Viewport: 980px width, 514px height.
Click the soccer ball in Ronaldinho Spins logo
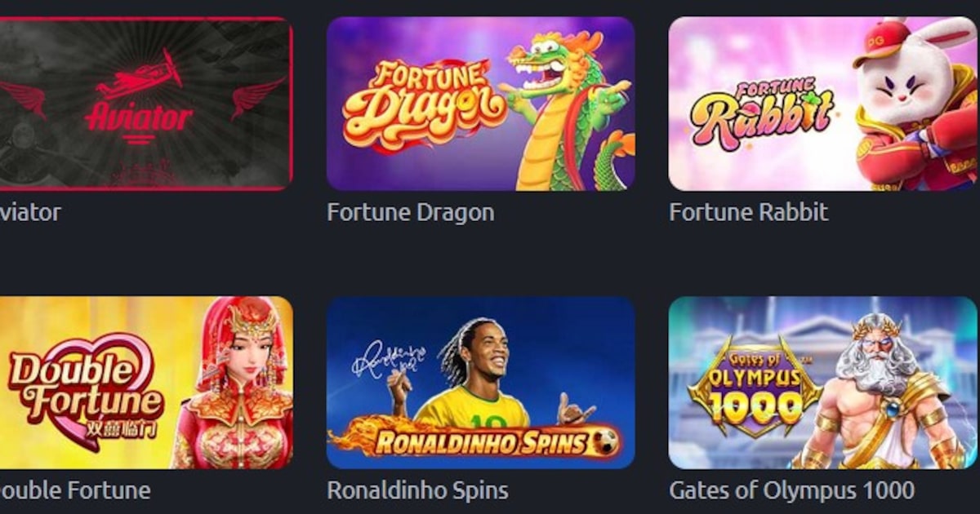605,443
